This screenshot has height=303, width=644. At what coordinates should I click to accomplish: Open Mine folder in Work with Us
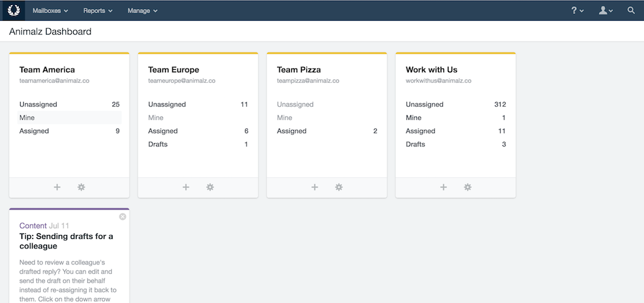(456, 118)
